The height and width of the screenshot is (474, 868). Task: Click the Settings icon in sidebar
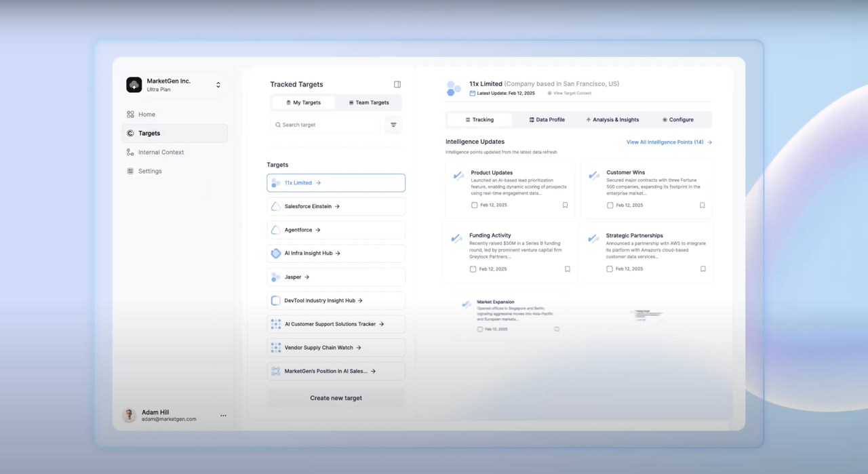[130, 172]
